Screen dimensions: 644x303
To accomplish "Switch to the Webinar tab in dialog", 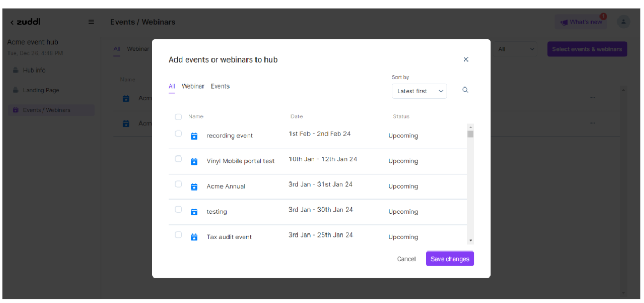I will pyautogui.click(x=193, y=86).
